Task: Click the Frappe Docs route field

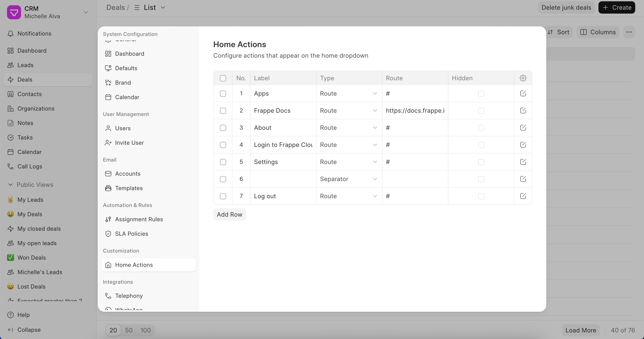Action: 415,111
